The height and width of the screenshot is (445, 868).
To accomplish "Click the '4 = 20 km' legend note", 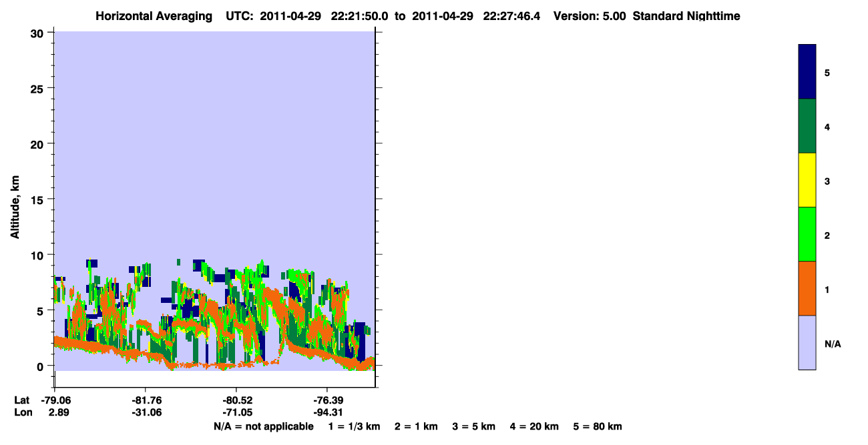I will [534, 426].
